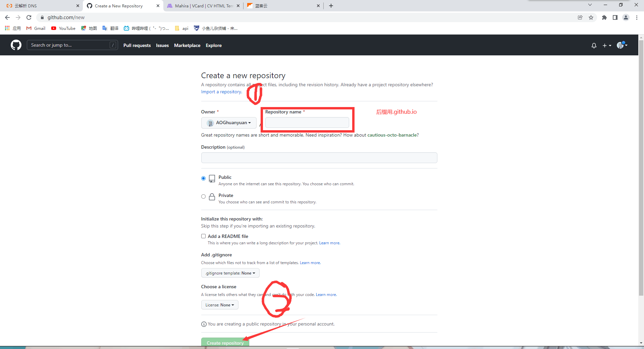644x349 pixels.
Task: Select the Public repository option
Action: tap(203, 178)
